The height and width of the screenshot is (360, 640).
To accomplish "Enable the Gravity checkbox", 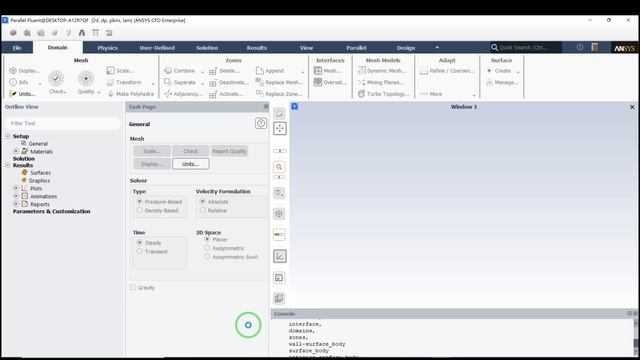I will pos(133,287).
